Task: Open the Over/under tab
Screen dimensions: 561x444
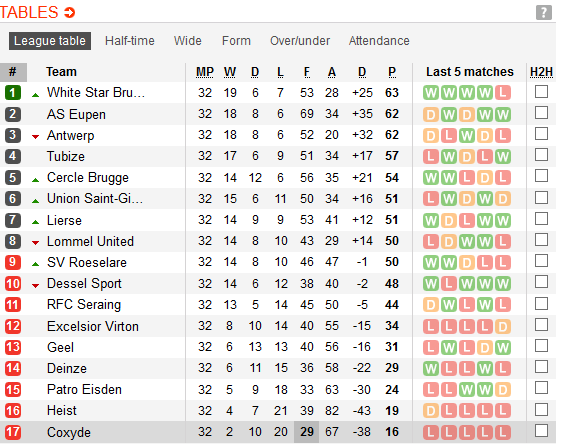Action: point(300,41)
